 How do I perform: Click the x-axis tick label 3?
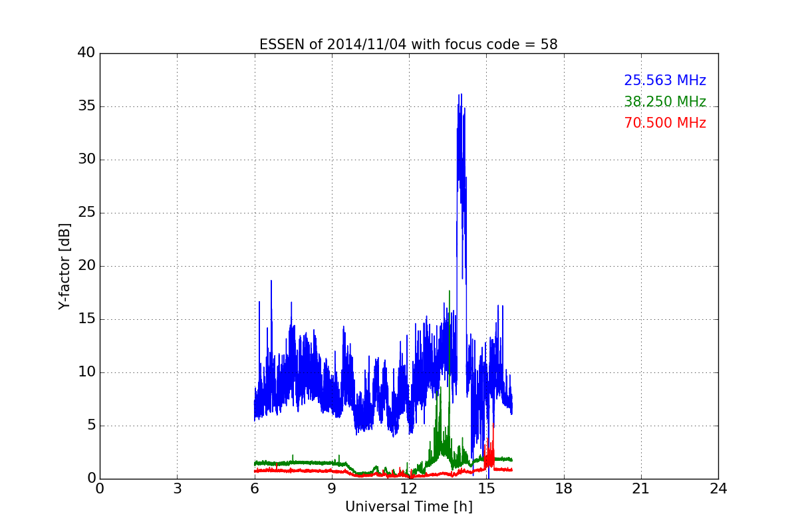point(177,489)
